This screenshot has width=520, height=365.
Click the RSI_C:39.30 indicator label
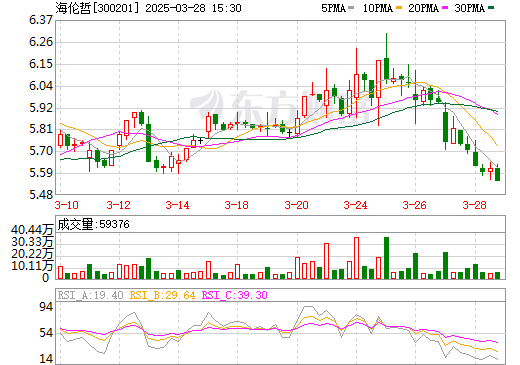pyautogui.click(x=234, y=295)
